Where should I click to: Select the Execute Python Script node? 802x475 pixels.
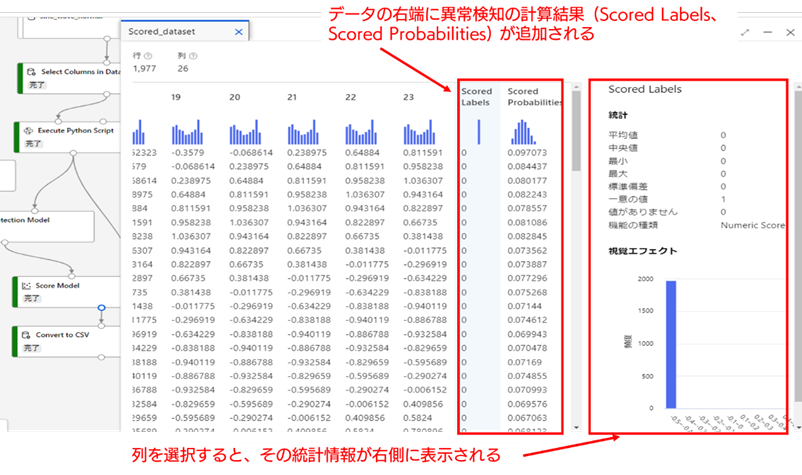68,137
